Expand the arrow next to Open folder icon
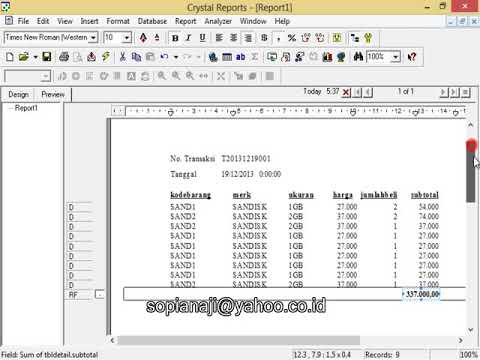 click(35, 57)
